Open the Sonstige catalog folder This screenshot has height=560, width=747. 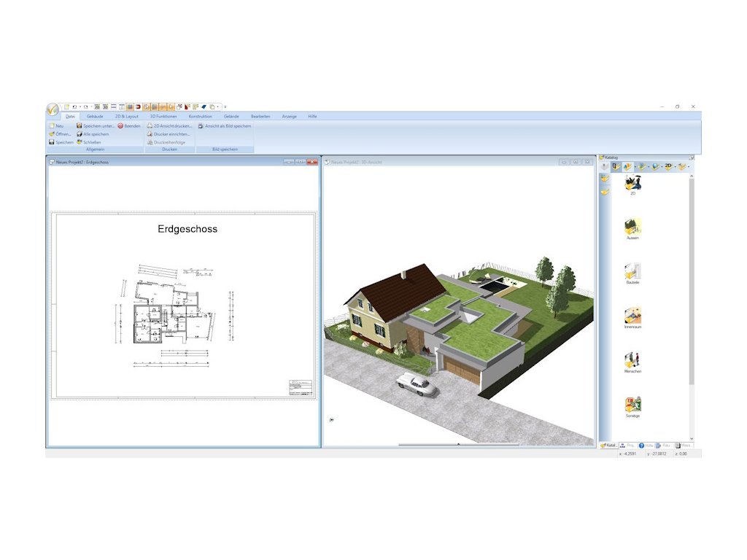[632, 405]
